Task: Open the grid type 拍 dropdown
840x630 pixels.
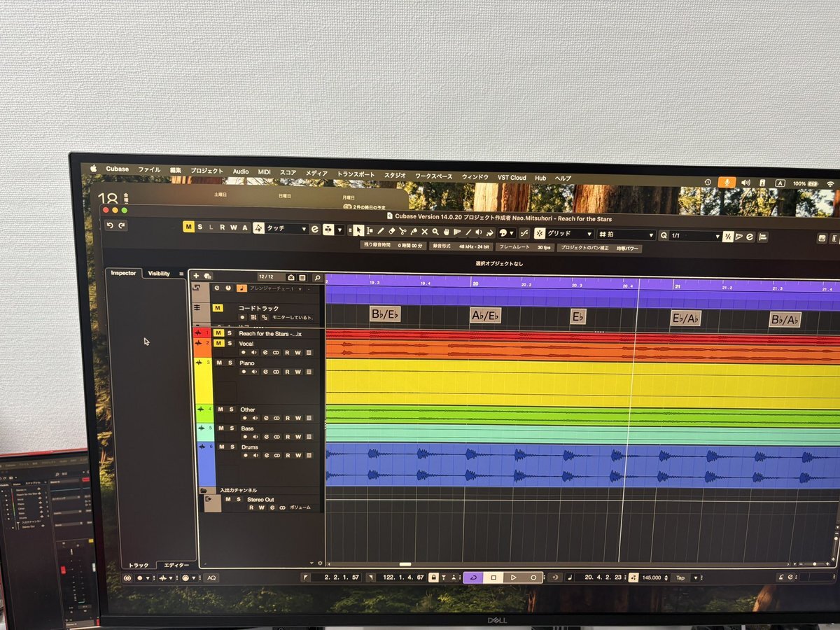Action: 626,235
